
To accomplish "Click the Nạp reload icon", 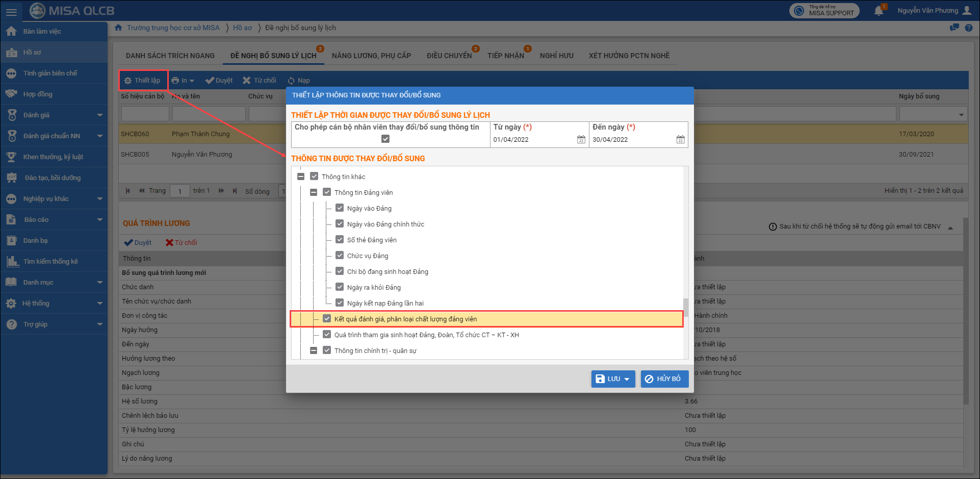I will pyautogui.click(x=291, y=81).
